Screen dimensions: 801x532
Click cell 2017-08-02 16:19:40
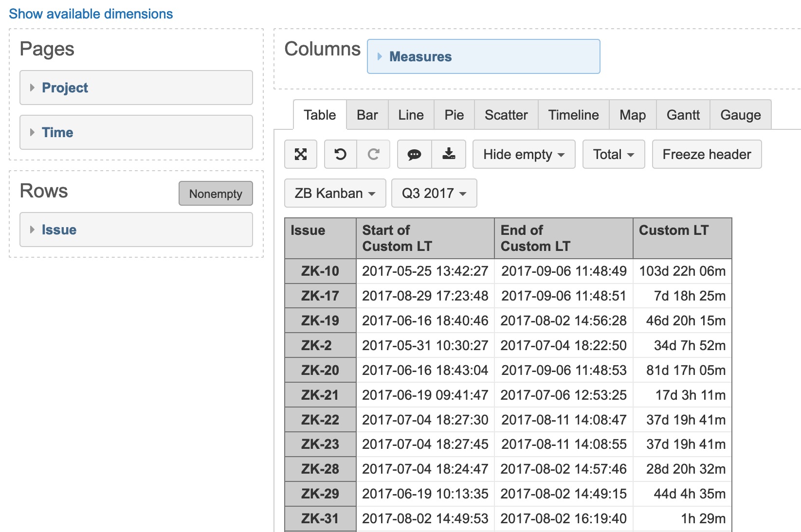564,518
